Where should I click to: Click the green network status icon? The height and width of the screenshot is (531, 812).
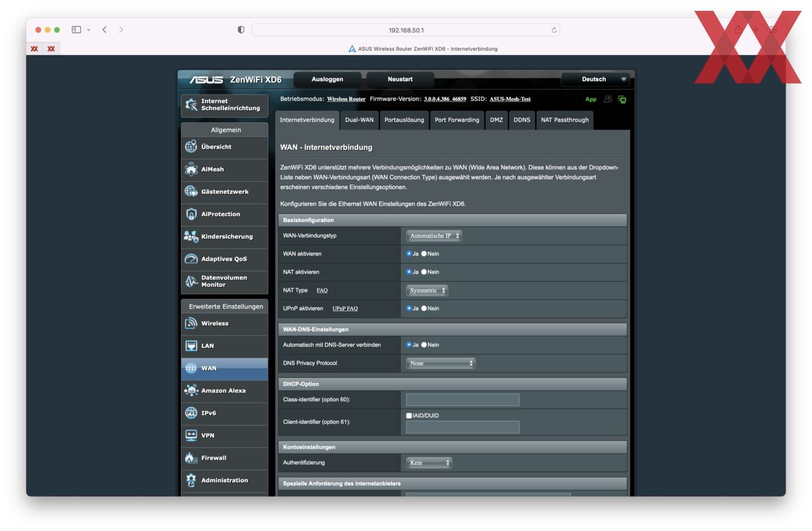(x=622, y=99)
